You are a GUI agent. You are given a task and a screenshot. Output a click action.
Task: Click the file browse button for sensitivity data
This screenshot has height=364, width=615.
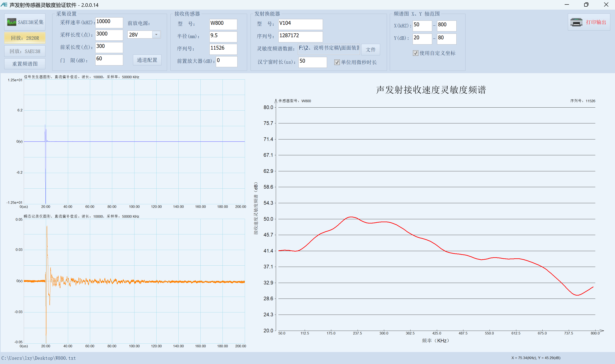click(370, 50)
